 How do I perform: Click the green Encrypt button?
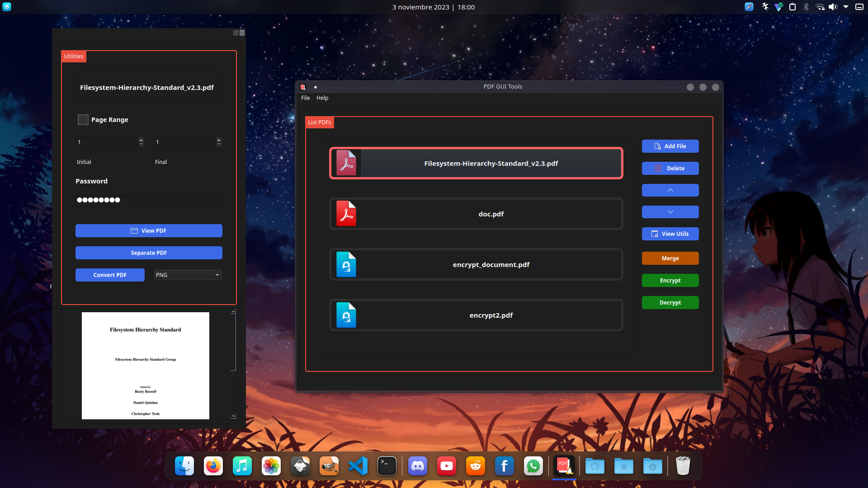(670, 280)
